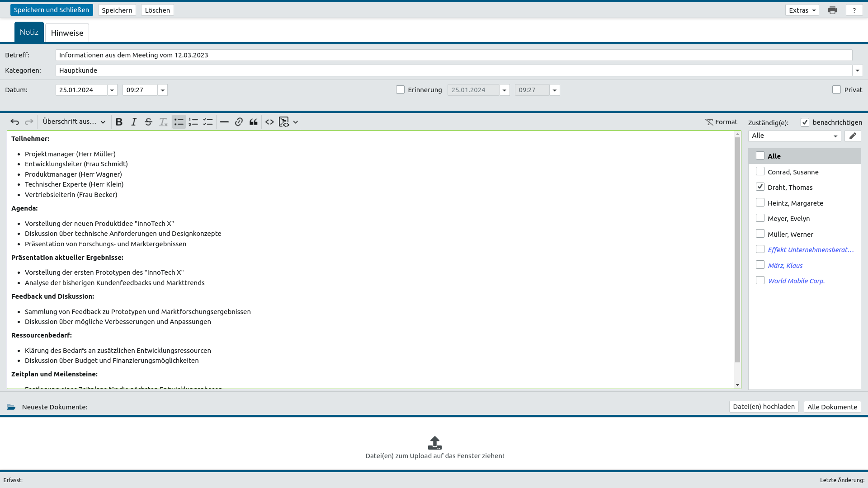
Task: Select the Notiz tab
Action: (29, 32)
